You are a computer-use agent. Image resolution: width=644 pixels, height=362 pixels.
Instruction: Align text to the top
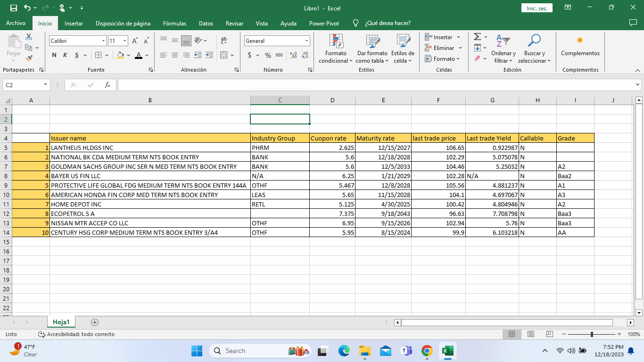(164, 41)
